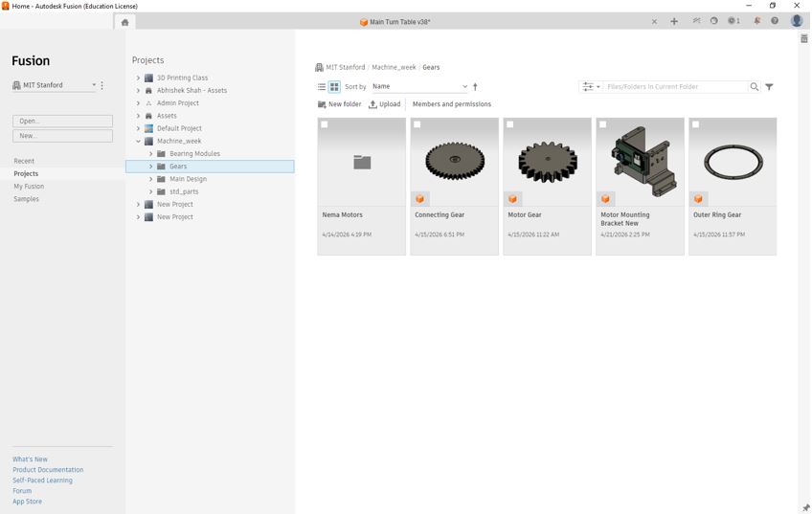Open the Outer Ring Gear thumbnail
The image size is (812, 514).
[x=733, y=162]
